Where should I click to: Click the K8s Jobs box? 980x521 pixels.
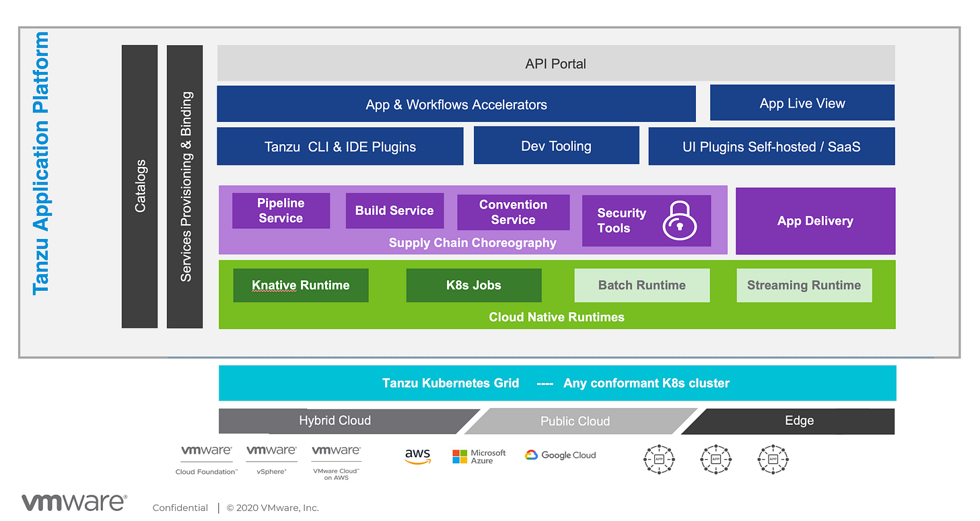[x=474, y=285]
